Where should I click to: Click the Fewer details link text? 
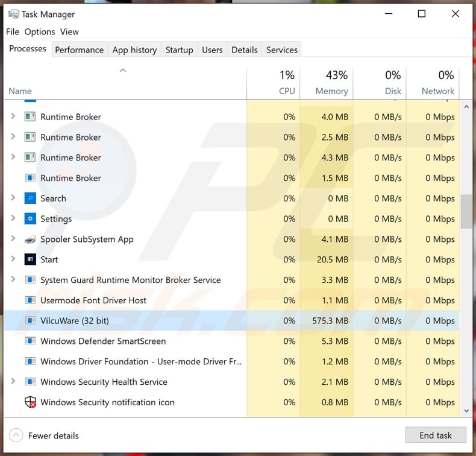tap(54, 435)
